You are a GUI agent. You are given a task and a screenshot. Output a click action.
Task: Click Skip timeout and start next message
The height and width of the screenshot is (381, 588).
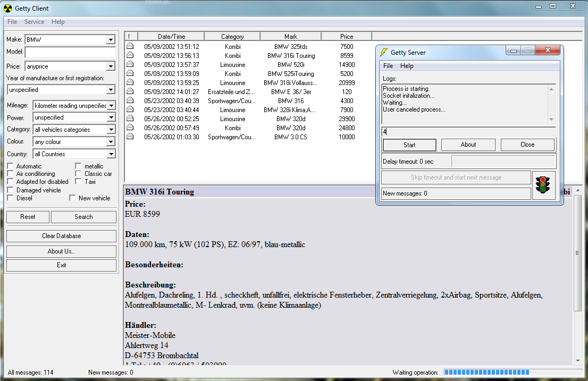(x=456, y=177)
